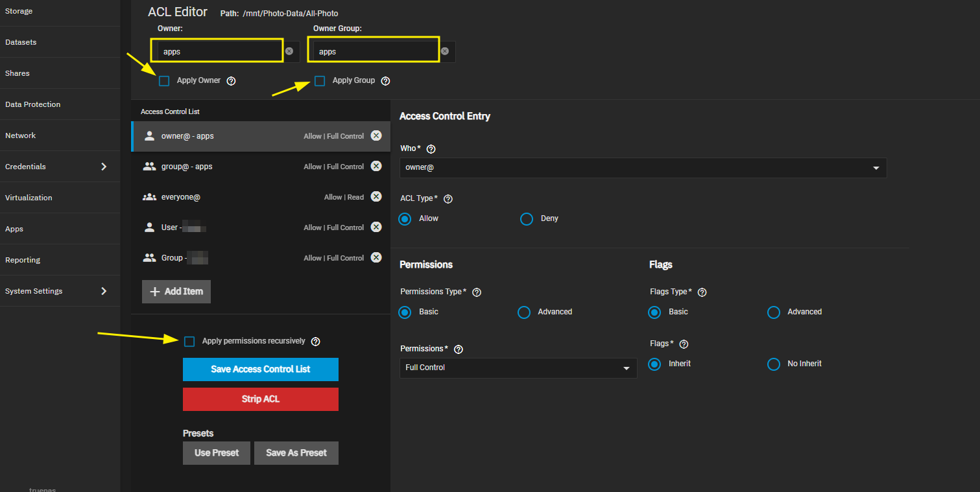Image resolution: width=980 pixels, height=492 pixels.
Task: Click into the Owner Group input field
Action: click(x=373, y=51)
